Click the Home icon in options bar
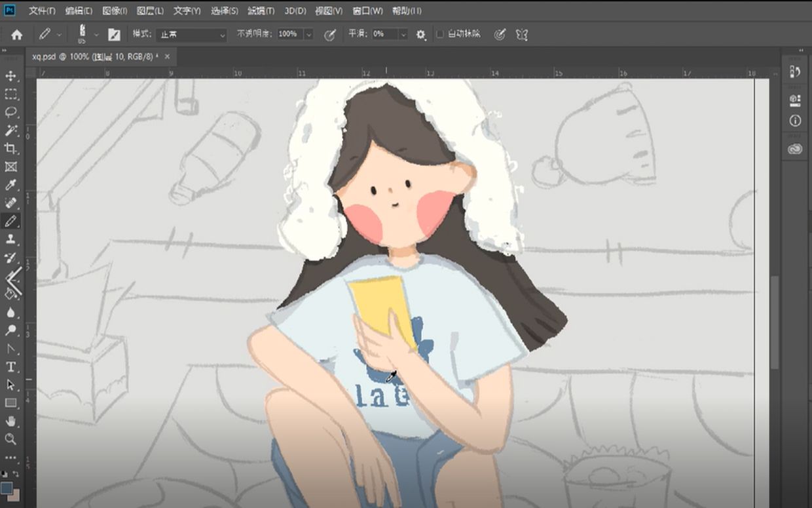This screenshot has height=508, width=812. click(16, 33)
